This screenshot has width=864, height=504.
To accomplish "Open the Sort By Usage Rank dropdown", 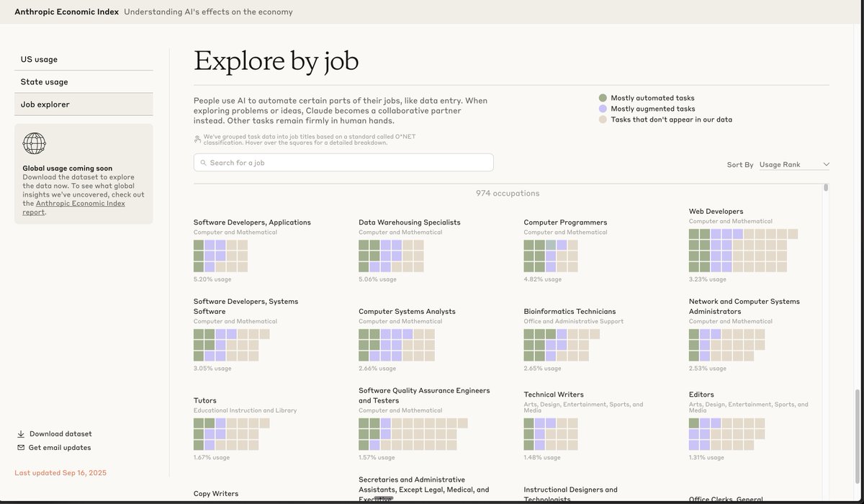I will point(794,165).
